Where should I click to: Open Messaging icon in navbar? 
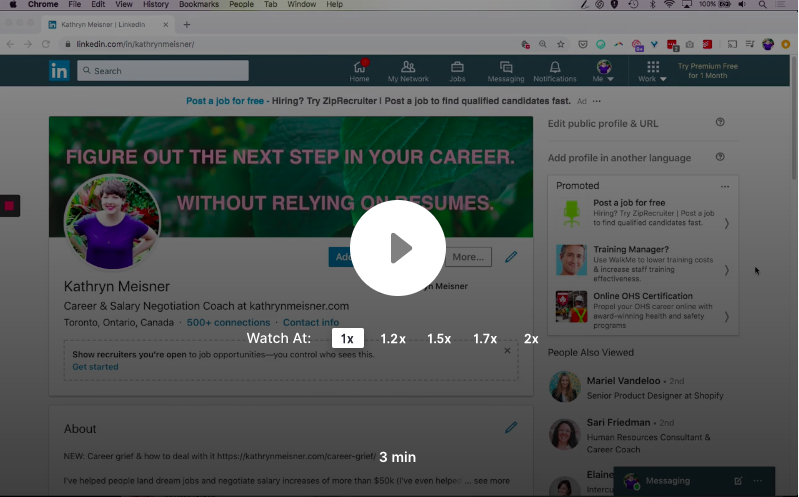coord(506,70)
